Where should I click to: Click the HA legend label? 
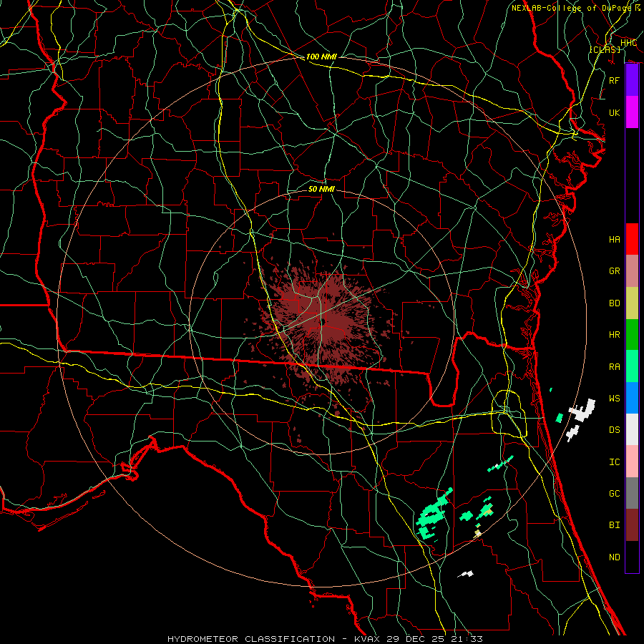tap(615, 240)
